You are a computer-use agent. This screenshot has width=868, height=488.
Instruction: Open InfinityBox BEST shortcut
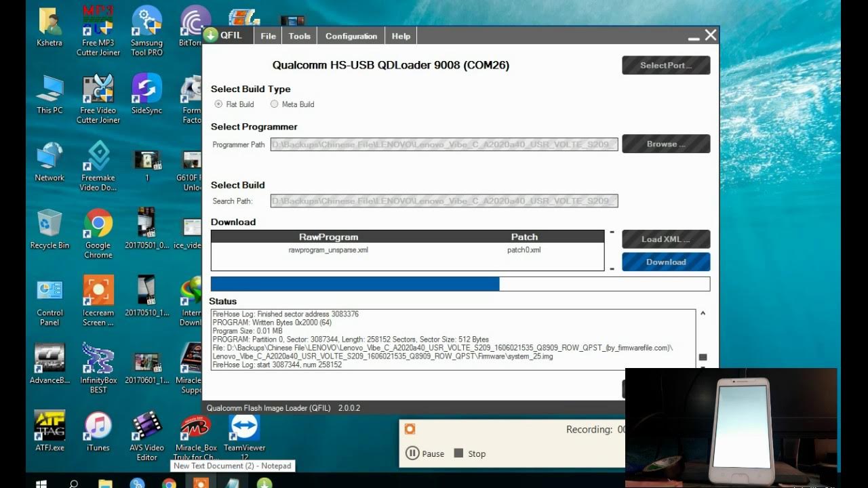[x=98, y=369]
